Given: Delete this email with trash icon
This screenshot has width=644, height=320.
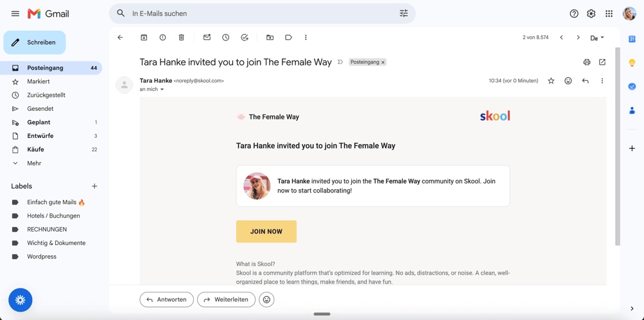Looking at the screenshot, I should 181,37.
